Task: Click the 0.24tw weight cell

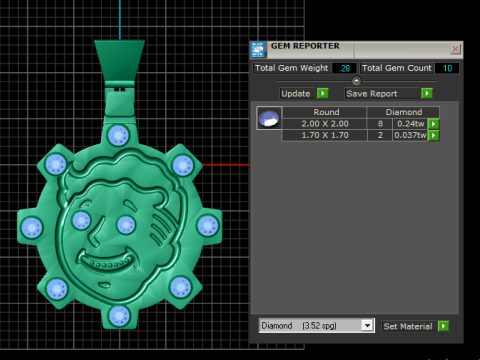Action: [x=410, y=124]
